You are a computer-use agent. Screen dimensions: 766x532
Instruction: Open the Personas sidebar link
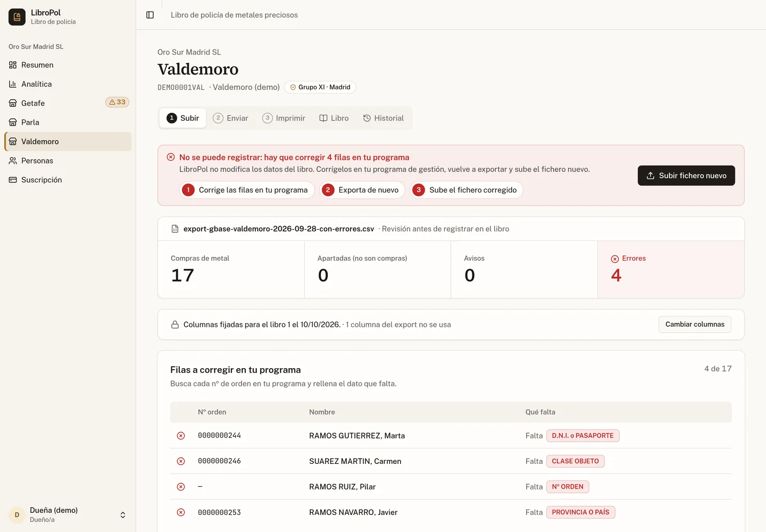coord(68,161)
